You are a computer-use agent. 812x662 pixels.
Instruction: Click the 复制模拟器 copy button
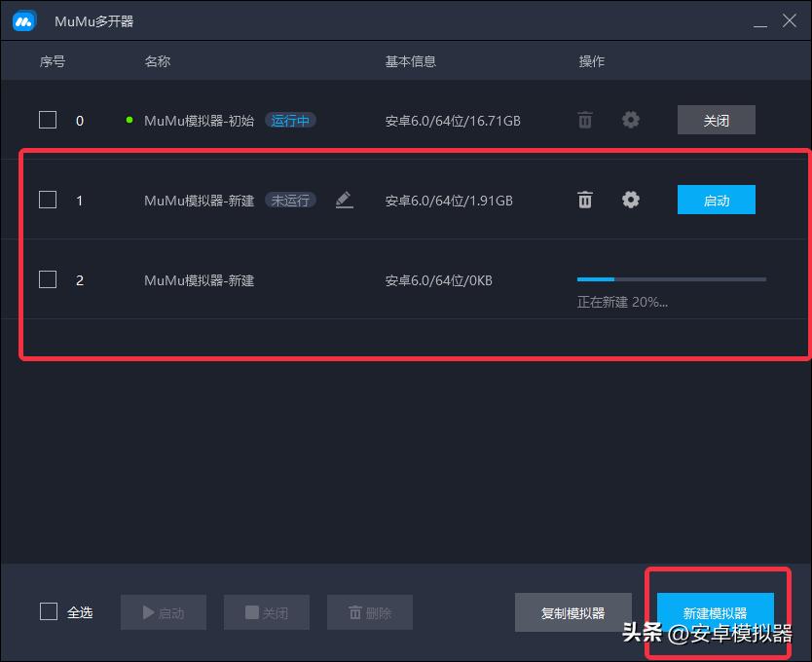(572, 612)
